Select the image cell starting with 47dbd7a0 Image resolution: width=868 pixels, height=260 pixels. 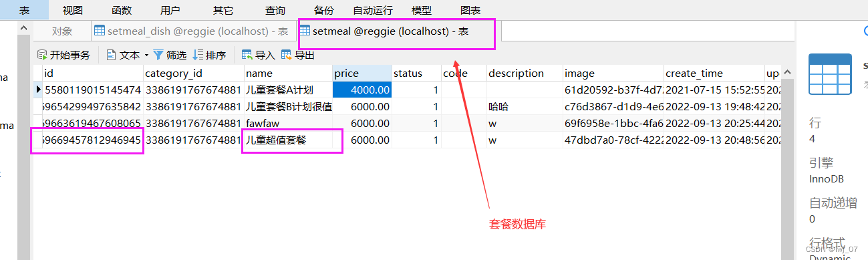(x=613, y=140)
